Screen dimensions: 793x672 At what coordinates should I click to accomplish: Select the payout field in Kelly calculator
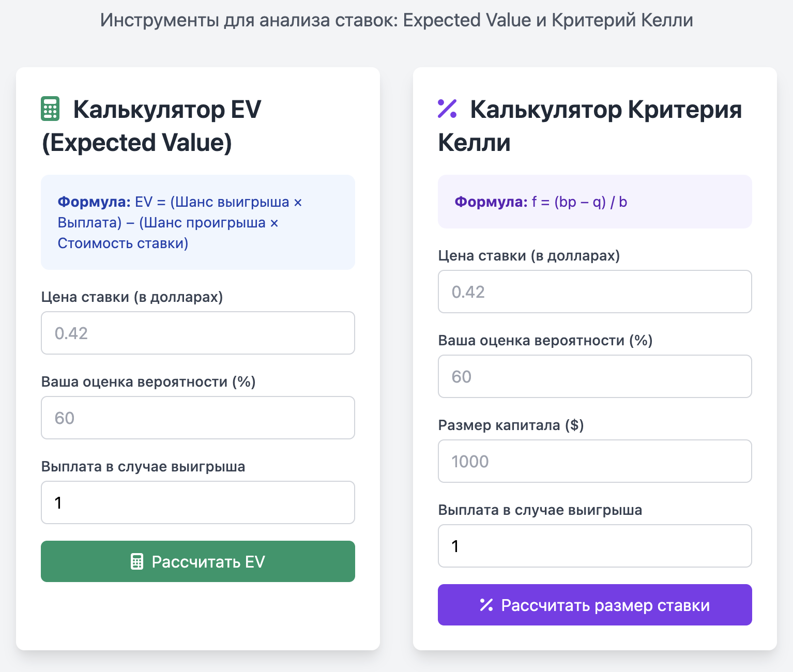(x=594, y=546)
